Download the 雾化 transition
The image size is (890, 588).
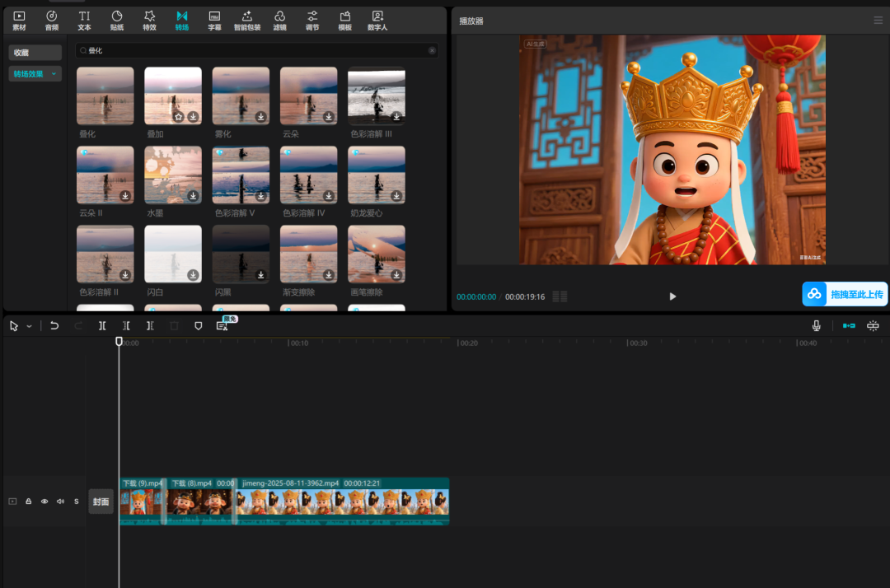pos(260,117)
